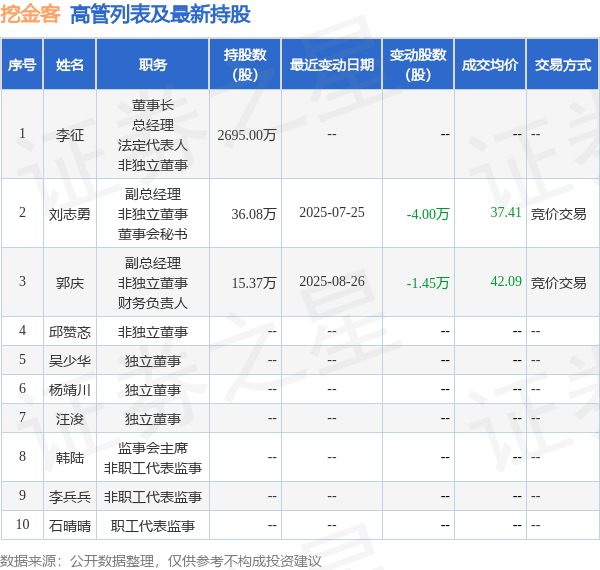Click the name 刘志勇
Screen dimensions: 600x570
point(70,214)
